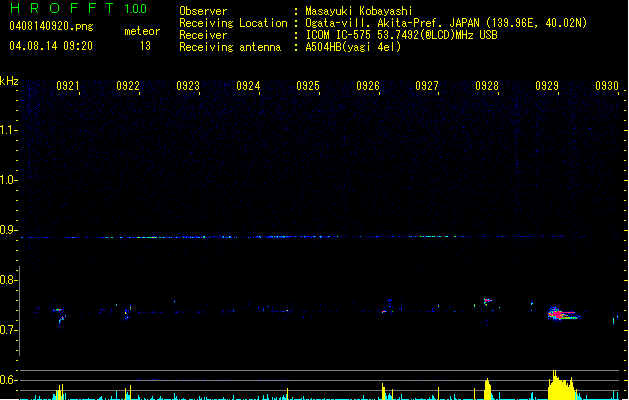The image size is (629, 400).
Task: Click the Ogata-vill. Akita-Pref. JAPAN location text
Action: (446, 23)
